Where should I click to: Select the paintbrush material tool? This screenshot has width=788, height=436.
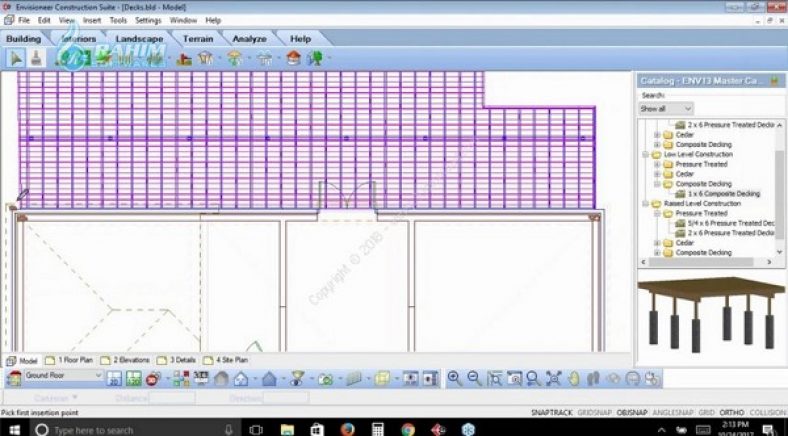[x=36, y=58]
